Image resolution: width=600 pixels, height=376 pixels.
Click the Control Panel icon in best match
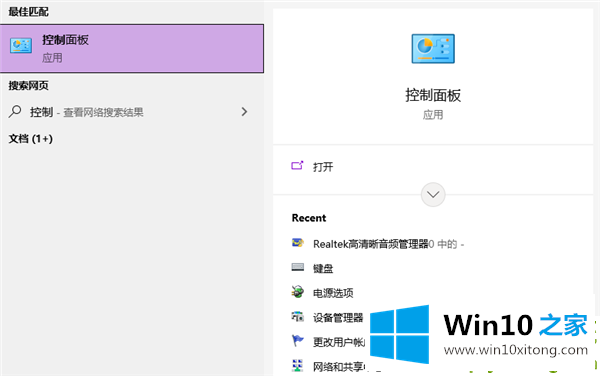(21, 46)
